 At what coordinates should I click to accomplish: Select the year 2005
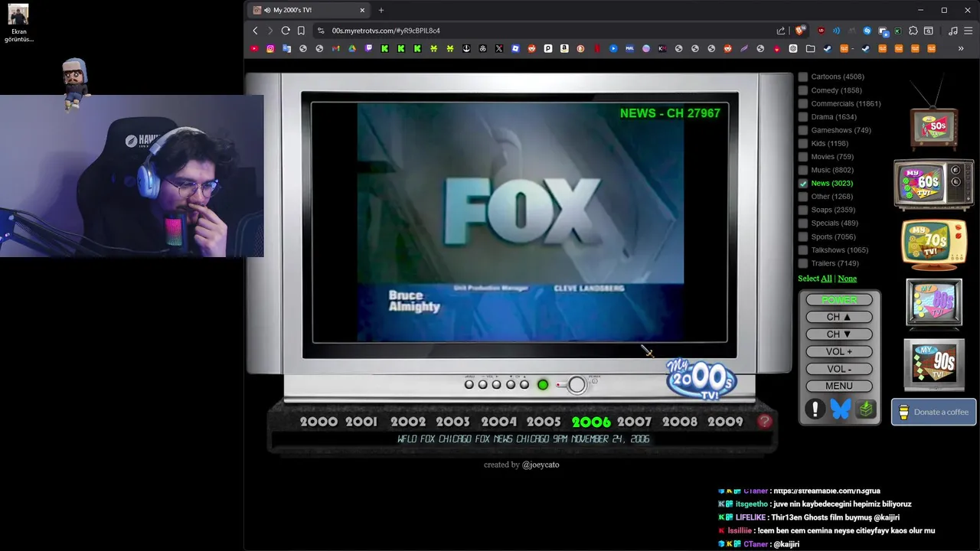tap(544, 422)
